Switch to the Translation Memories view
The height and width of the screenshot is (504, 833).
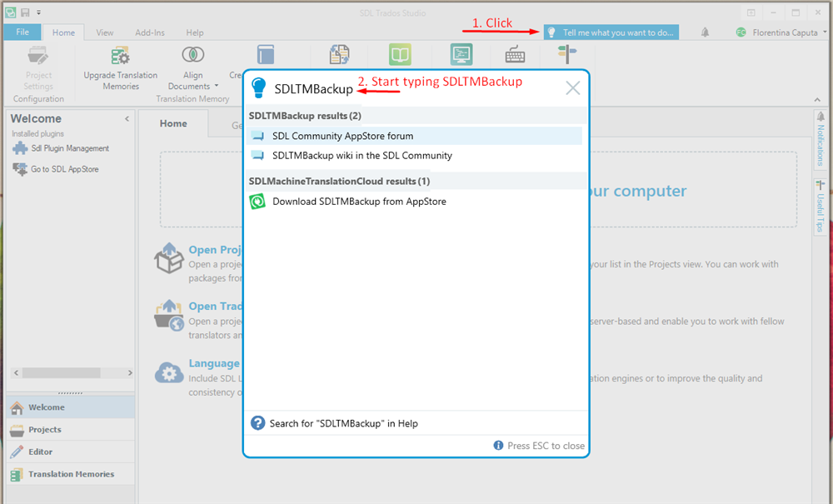tap(70, 474)
